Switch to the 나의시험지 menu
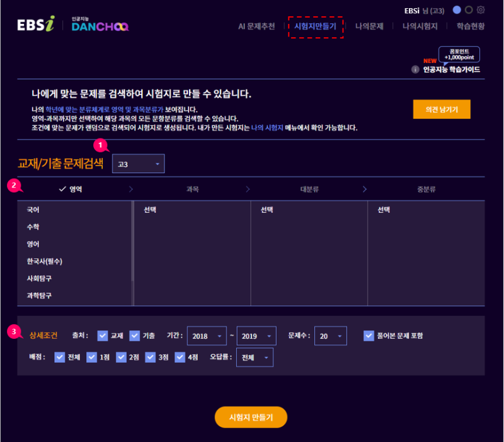 click(419, 26)
